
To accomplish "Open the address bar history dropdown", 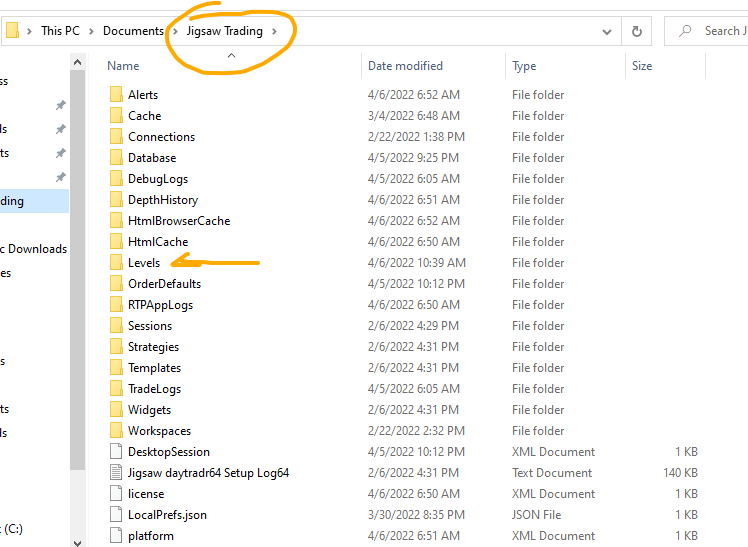I will 607,32.
